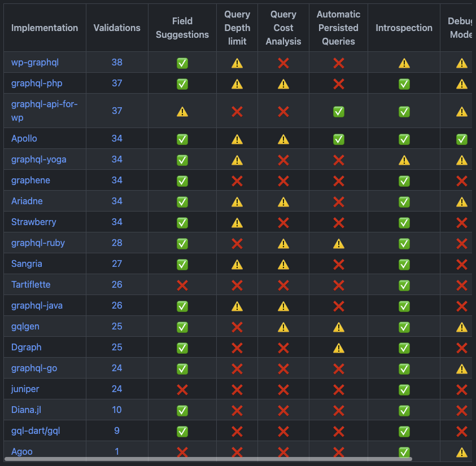This screenshot has height=466, width=476.
Task: Open the Tartiflette link
Action: [30, 285]
